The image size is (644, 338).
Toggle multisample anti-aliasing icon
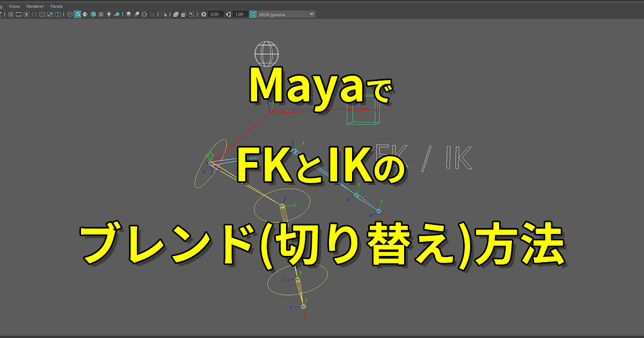144,14
